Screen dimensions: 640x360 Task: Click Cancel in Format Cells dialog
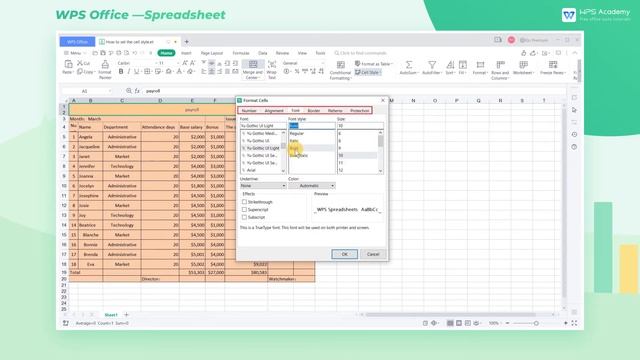[x=373, y=254]
